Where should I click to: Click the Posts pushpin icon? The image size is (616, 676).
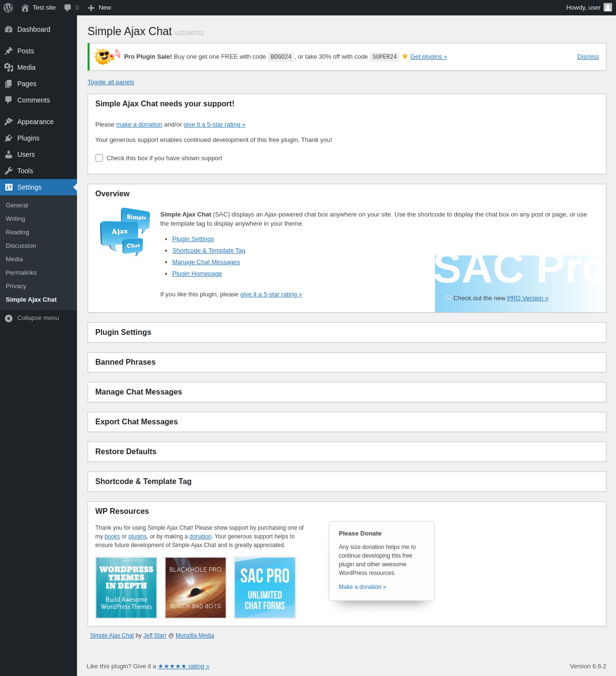(x=9, y=51)
